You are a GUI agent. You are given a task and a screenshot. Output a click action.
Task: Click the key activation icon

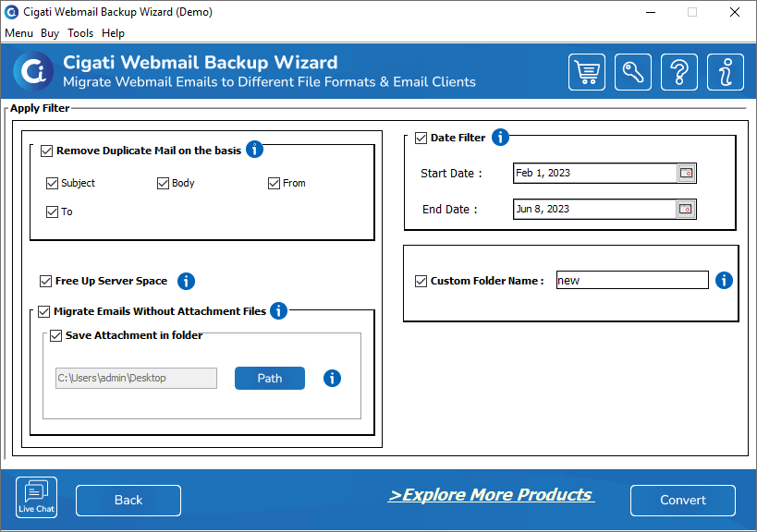click(633, 72)
